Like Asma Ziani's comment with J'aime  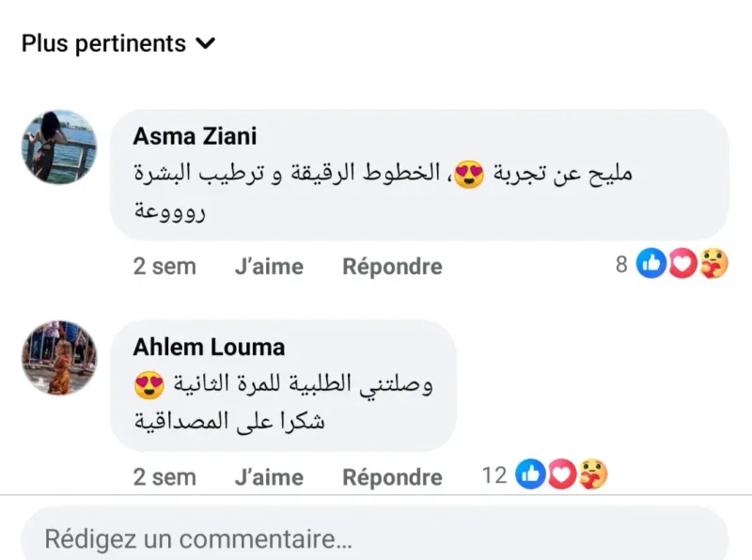pyautogui.click(x=268, y=267)
